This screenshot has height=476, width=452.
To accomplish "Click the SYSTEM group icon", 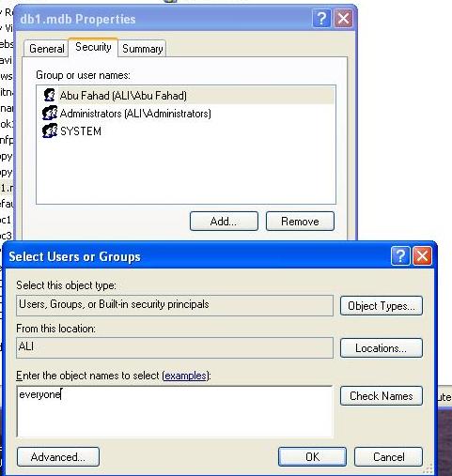I will coord(50,131).
